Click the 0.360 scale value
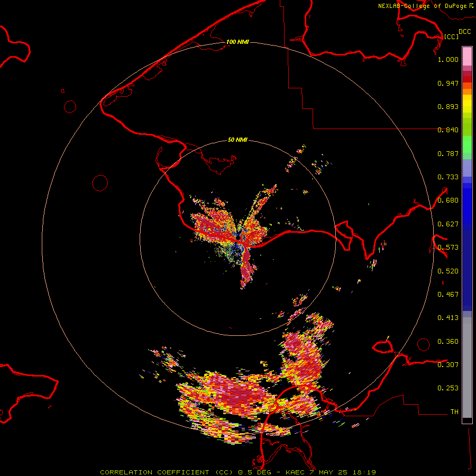Viewport: 476px width, 476px height. pos(448,342)
